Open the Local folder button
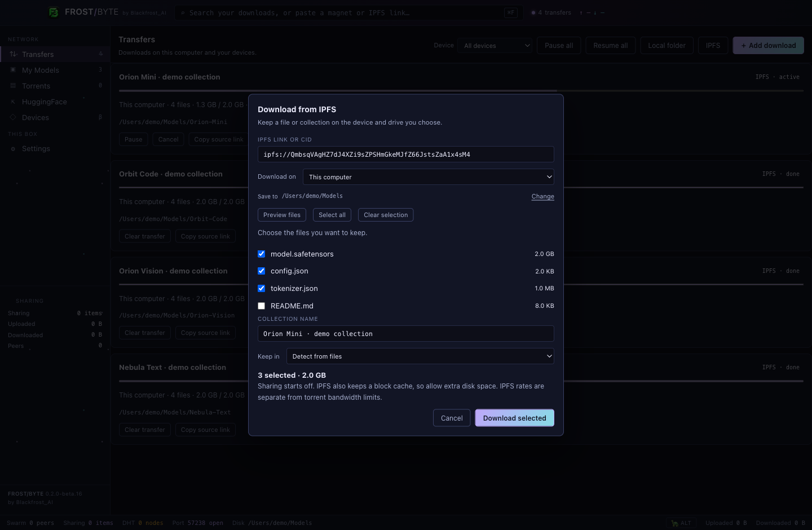The width and height of the screenshot is (812, 530). (x=667, y=46)
